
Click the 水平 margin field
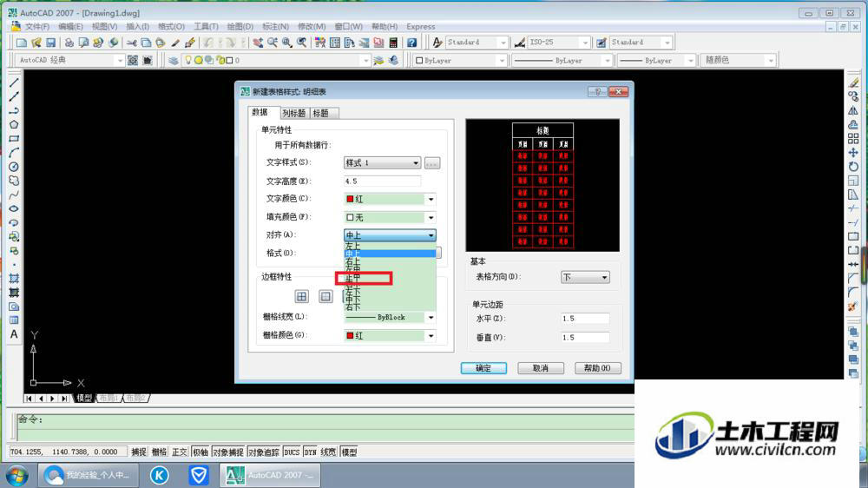[x=585, y=319]
